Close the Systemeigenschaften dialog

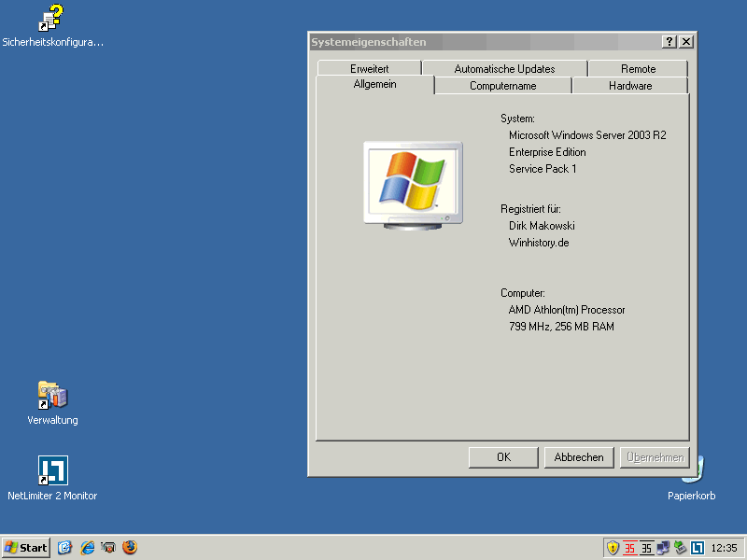(686, 42)
